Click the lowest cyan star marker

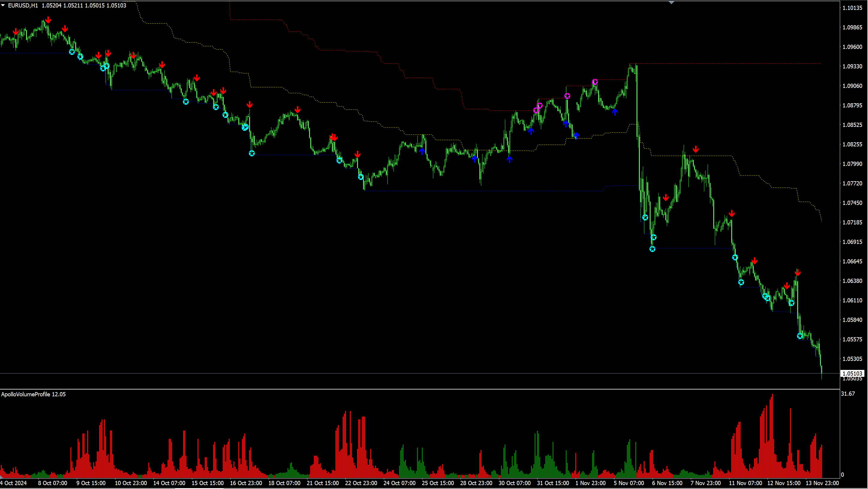click(799, 336)
